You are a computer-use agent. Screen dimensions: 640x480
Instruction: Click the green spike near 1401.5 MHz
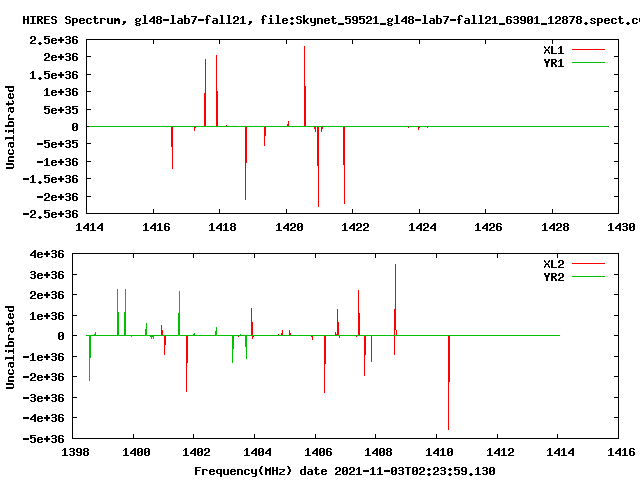tap(179, 313)
